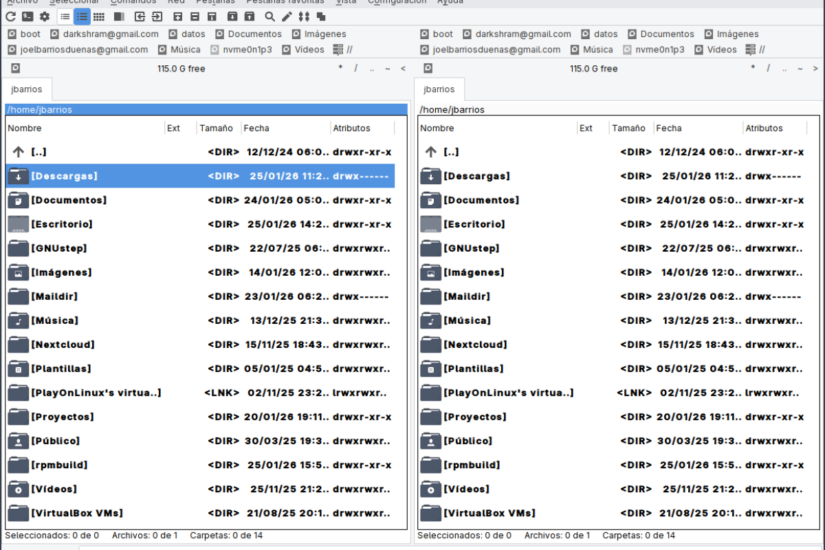
Task: Select [Nextcloud] folder in right panel
Action: coord(613,344)
